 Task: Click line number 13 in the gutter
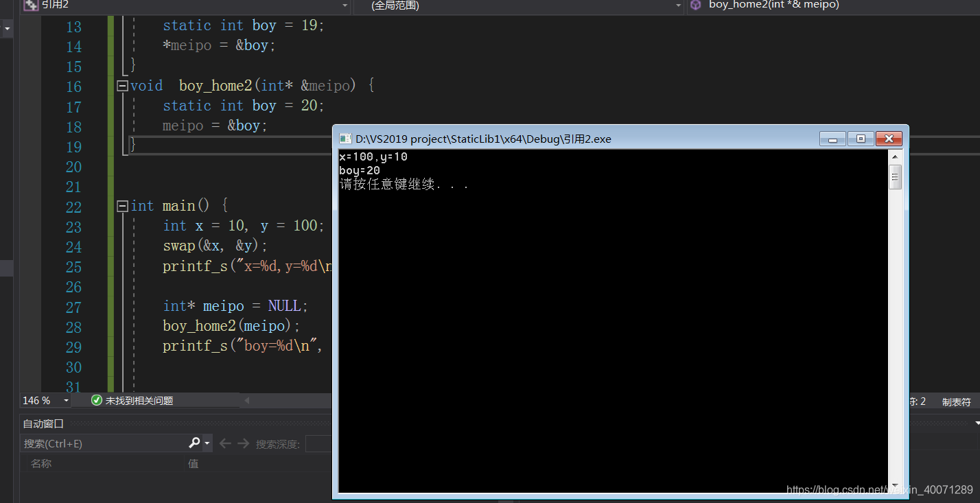pyautogui.click(x=73, y=27)
